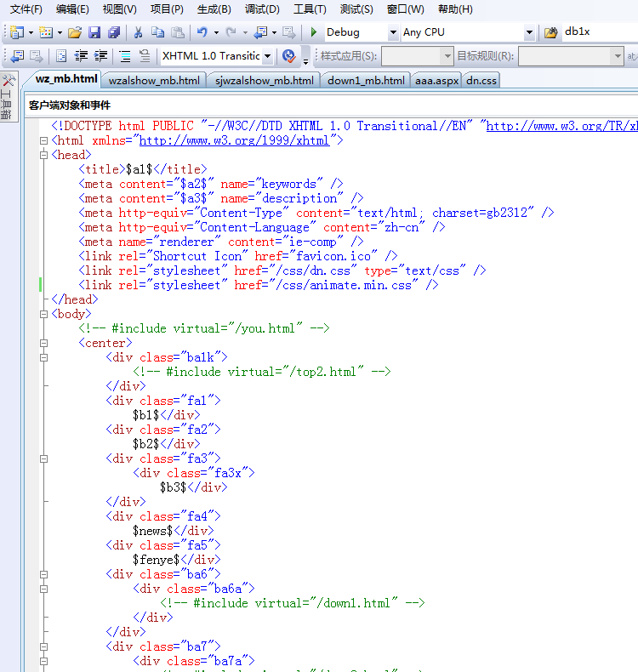Click the w3.org/1999/xhtml namespace link
The height and width of the screenshot is (672, 638).
[234, 140]
